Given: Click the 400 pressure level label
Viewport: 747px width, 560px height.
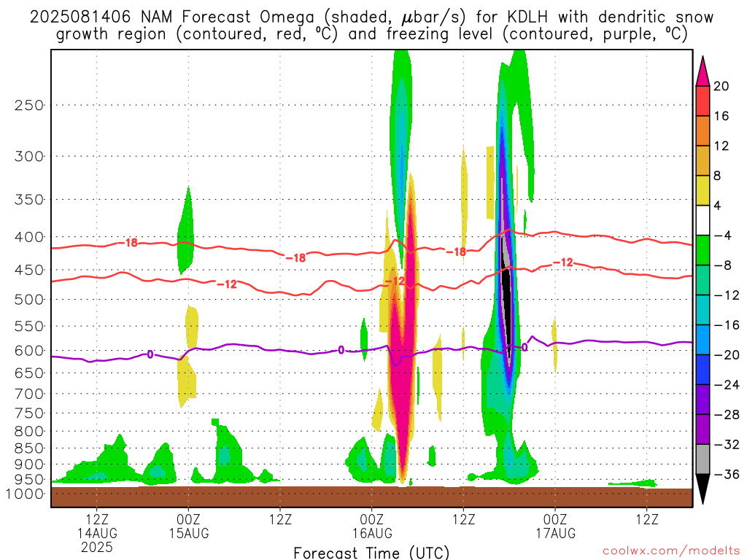Looking at the screenshot, I should [x=29, y=237].
